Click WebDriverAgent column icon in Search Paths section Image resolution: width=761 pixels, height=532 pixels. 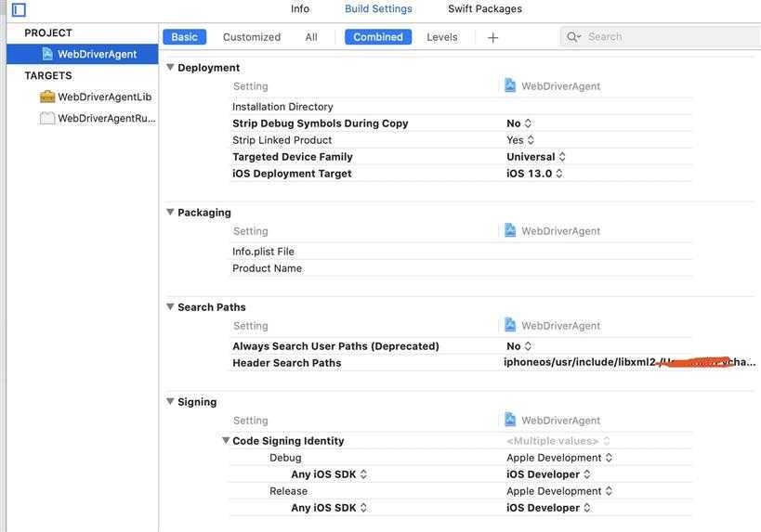509,325
